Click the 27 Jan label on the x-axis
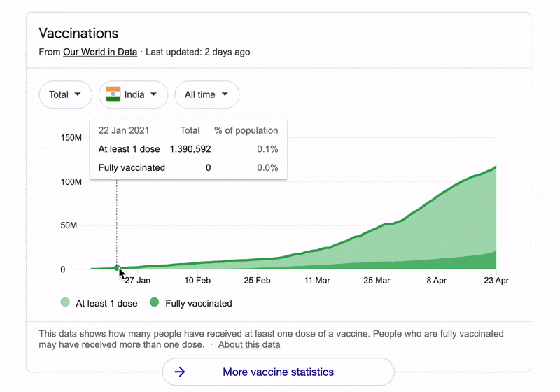Screen dimensions: 560x392 coord(137,281)
